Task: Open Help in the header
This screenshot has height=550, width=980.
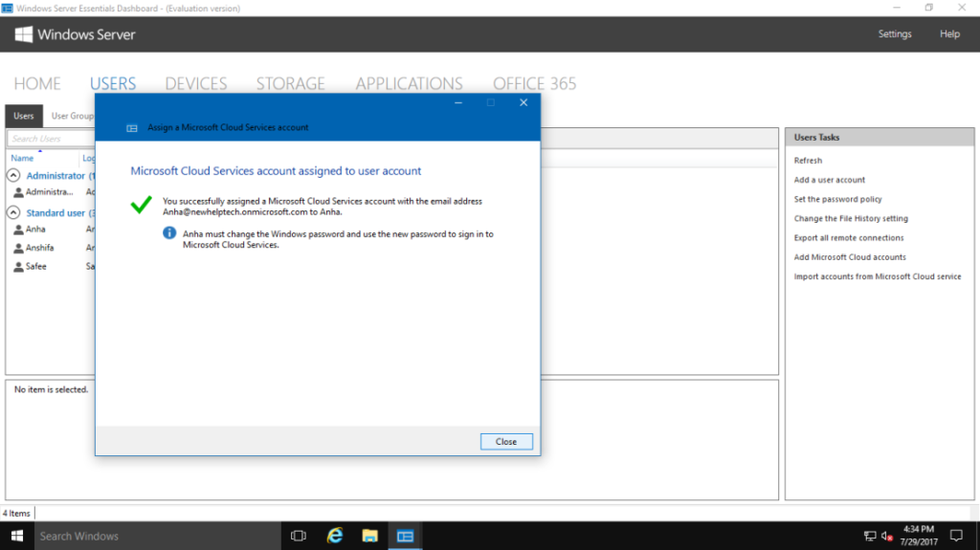Action: pos(949,33)
